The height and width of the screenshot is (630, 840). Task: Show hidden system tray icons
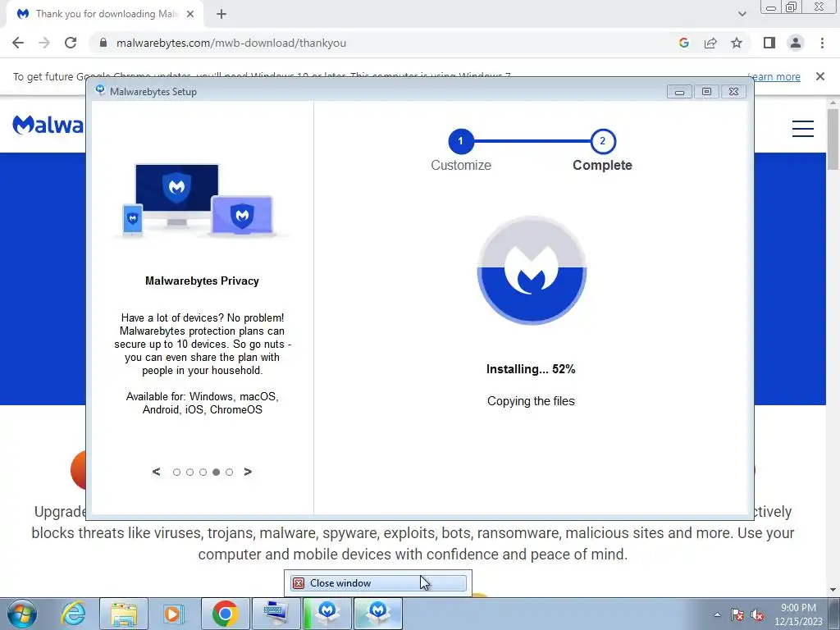(717, 614)
